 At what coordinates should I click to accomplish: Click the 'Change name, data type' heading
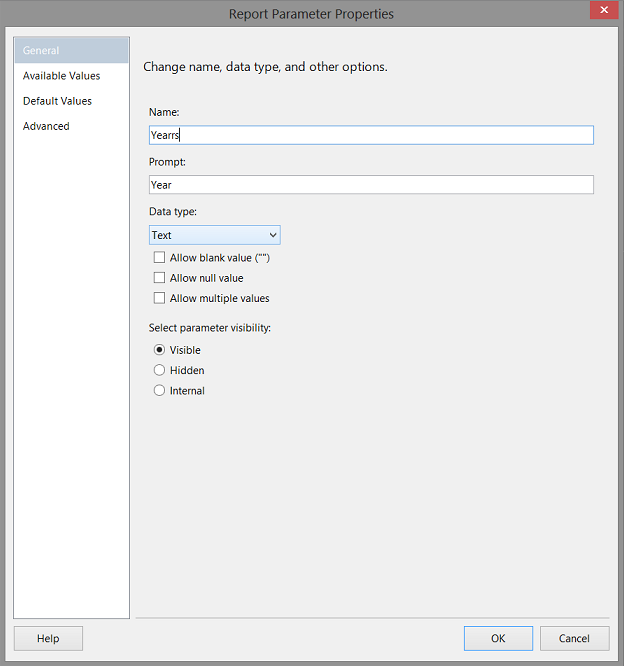265,67
